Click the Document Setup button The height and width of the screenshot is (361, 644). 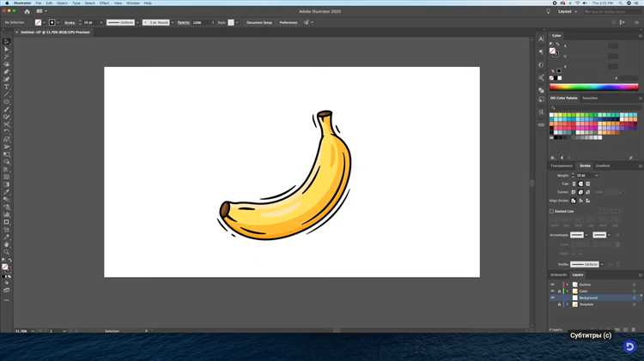[259, 22]
